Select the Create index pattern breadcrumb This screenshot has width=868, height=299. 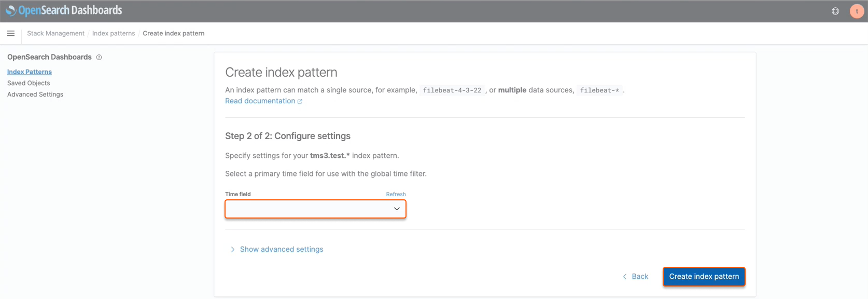click(173, 33)
